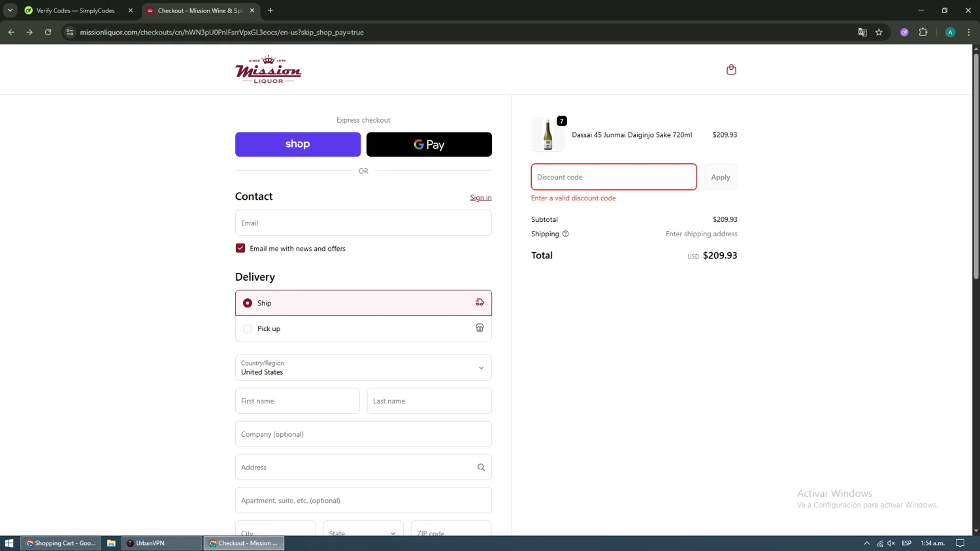Open a new browser tab
Image resolution: width=980 pixels, height=551 pixels.
pyautogui.click(x=270, y=10)
